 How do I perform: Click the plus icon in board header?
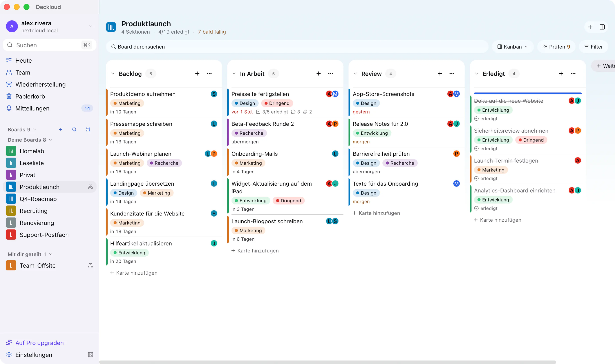[590, 27]
